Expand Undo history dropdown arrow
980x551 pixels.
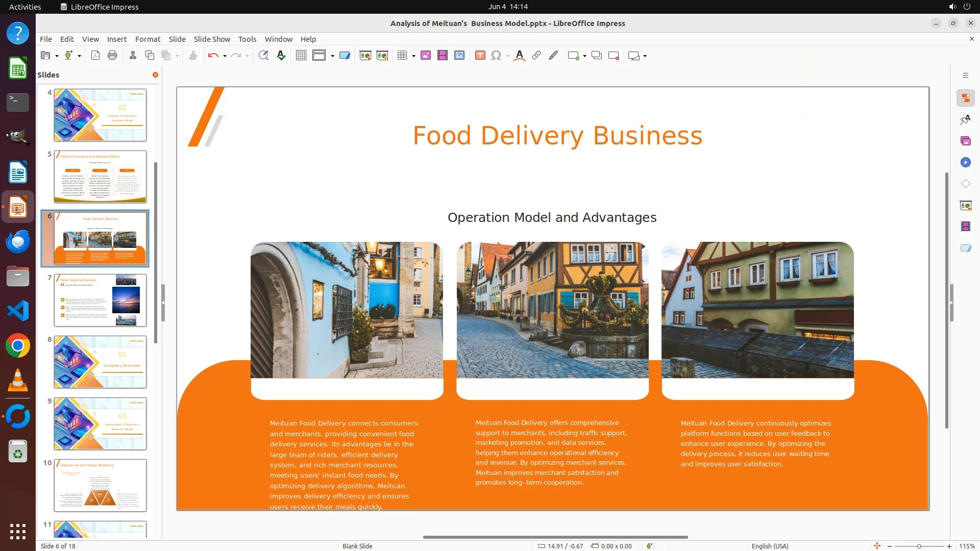tap(225, 56)
